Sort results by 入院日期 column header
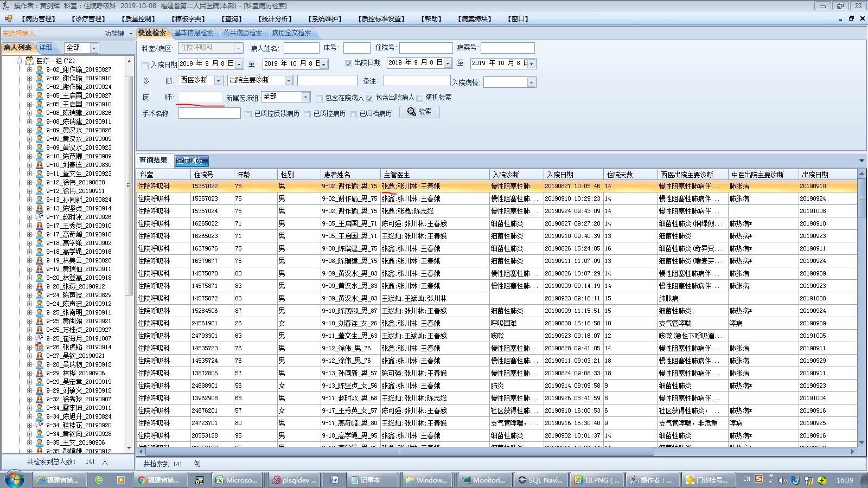The height and width of the screenshot is (488, 868). point(573,175)
